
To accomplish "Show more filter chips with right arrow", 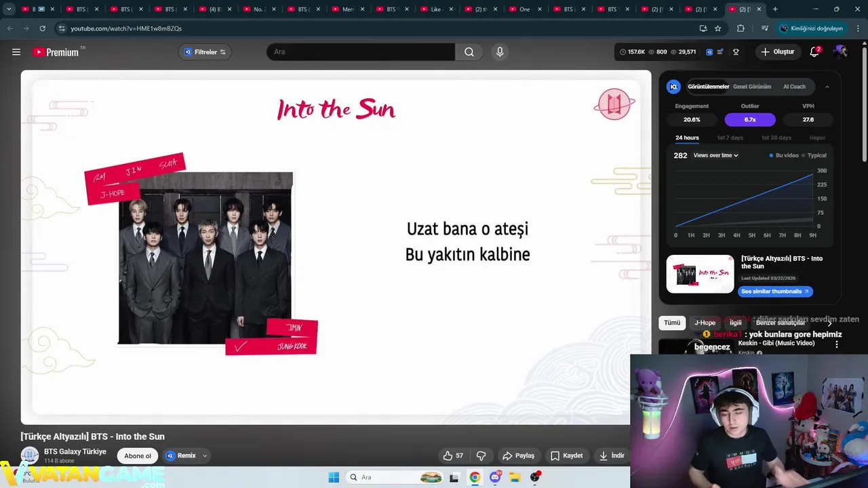I will 829,323.
